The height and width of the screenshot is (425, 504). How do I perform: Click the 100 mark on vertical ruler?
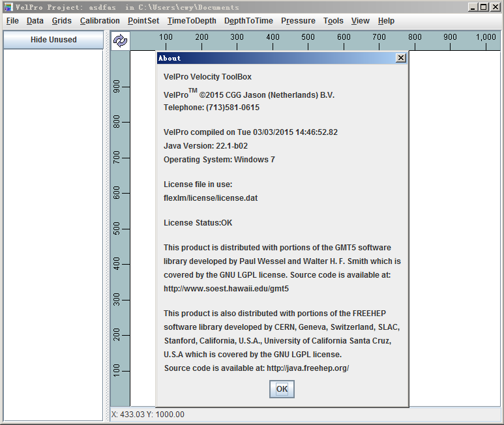click(x=116, y=370)
